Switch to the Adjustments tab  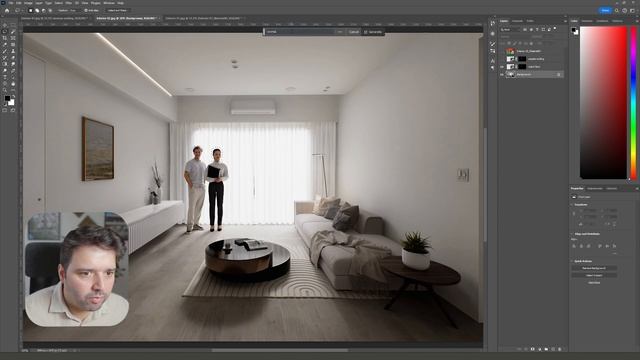[x=595, y=189]
